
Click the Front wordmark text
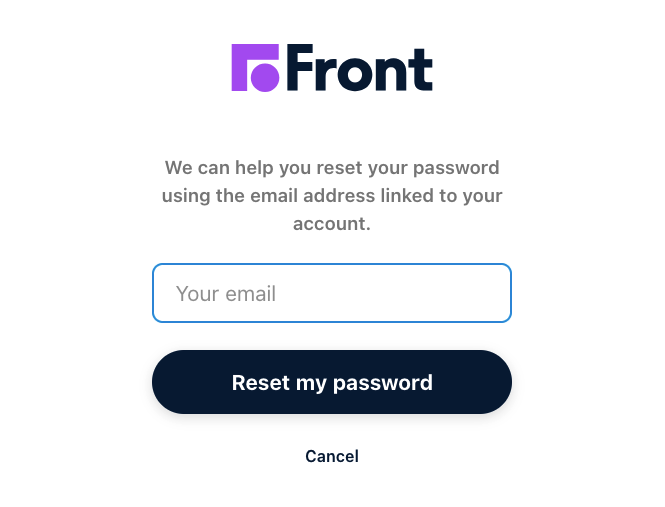coord(360,69)
